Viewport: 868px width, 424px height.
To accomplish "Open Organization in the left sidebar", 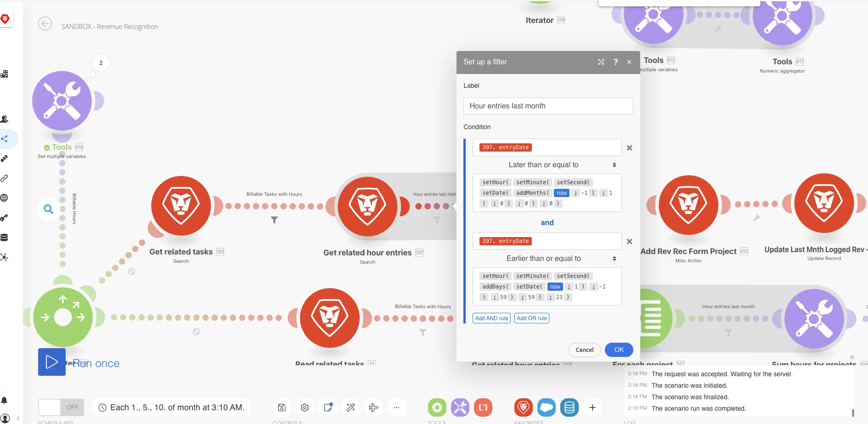I will [x=5, y=74].
